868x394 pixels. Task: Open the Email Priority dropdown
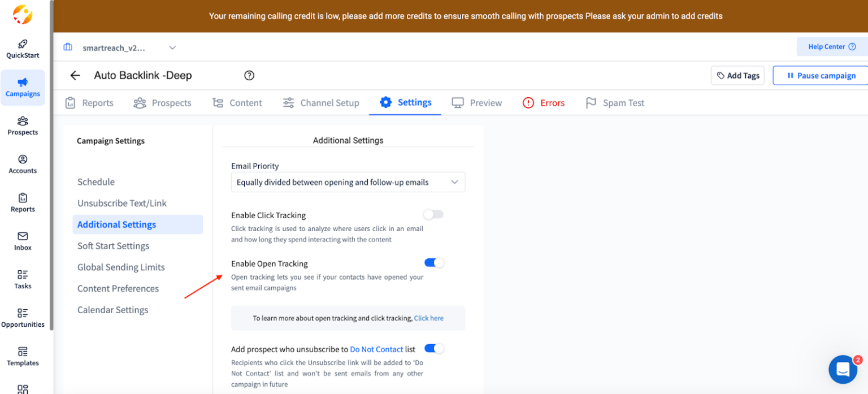click(x=348, y=182)
